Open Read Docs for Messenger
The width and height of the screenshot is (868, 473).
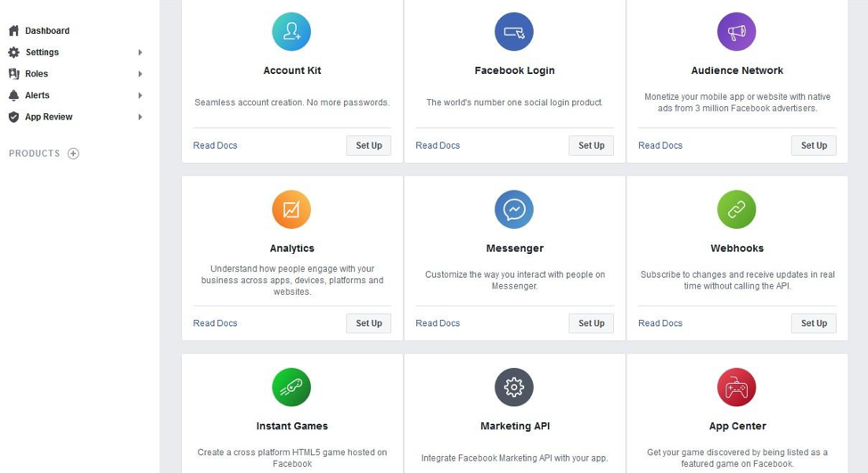(438, 323)
